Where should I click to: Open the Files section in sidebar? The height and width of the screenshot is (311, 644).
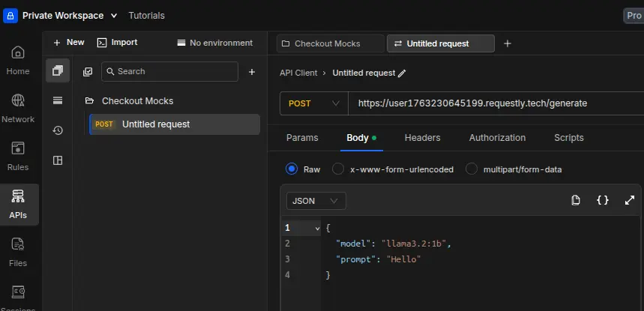[x=18, y=251]
